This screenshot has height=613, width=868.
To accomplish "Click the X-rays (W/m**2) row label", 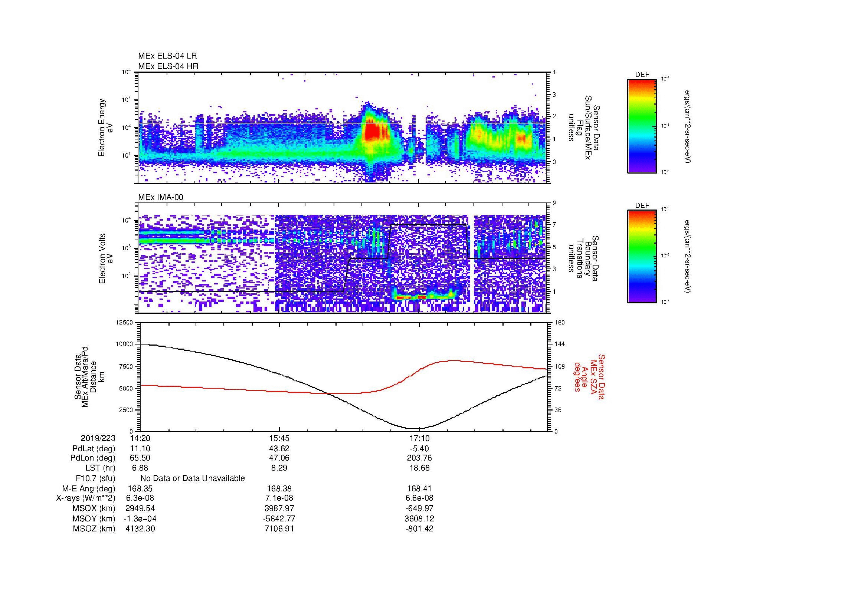I will click(86, 498).
